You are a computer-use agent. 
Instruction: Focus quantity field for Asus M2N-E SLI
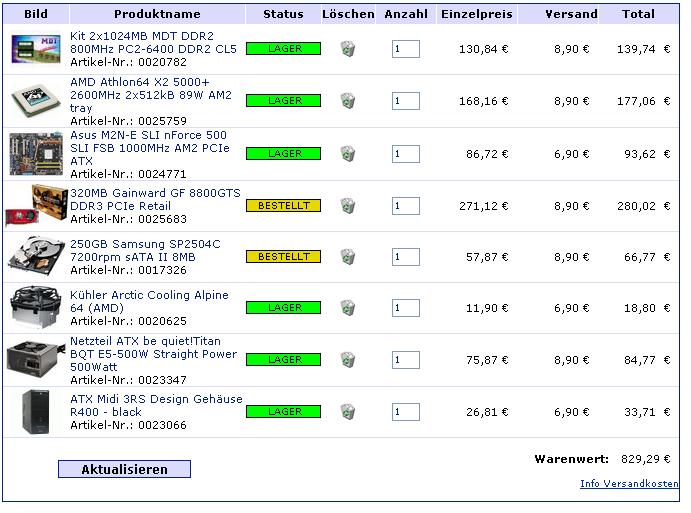405,154
